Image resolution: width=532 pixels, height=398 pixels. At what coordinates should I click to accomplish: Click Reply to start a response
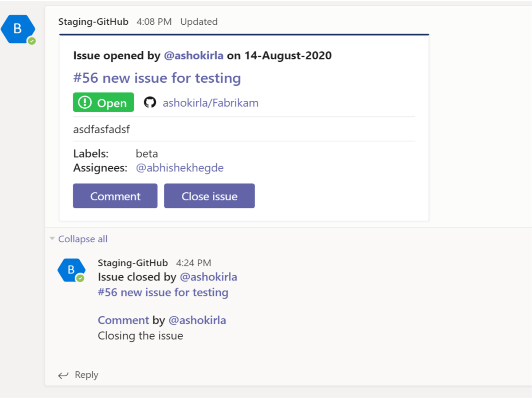pyautogui.click(x=86, y=374)
